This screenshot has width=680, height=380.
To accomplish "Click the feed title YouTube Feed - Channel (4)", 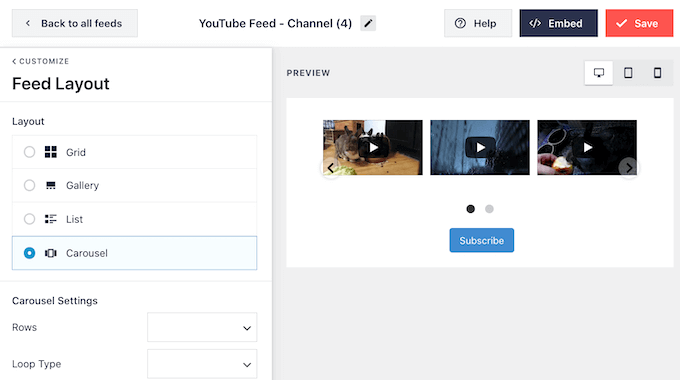I will click(x=275, y=23).
